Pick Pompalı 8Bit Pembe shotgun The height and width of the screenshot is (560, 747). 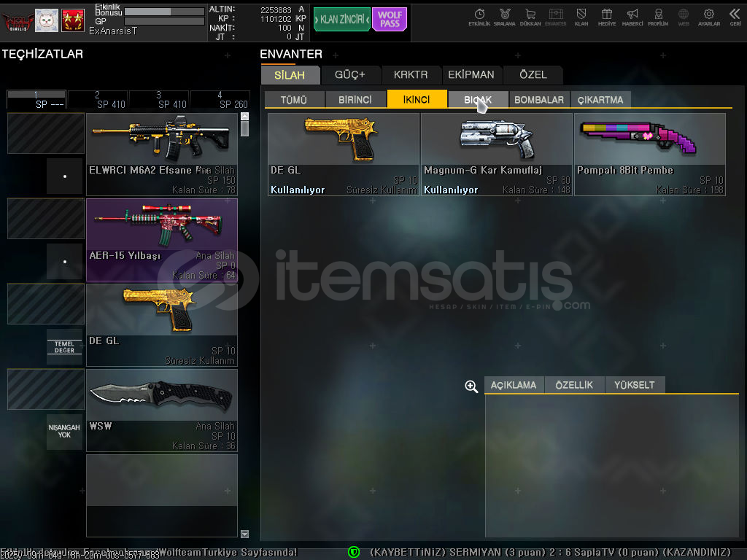(650, 155)
